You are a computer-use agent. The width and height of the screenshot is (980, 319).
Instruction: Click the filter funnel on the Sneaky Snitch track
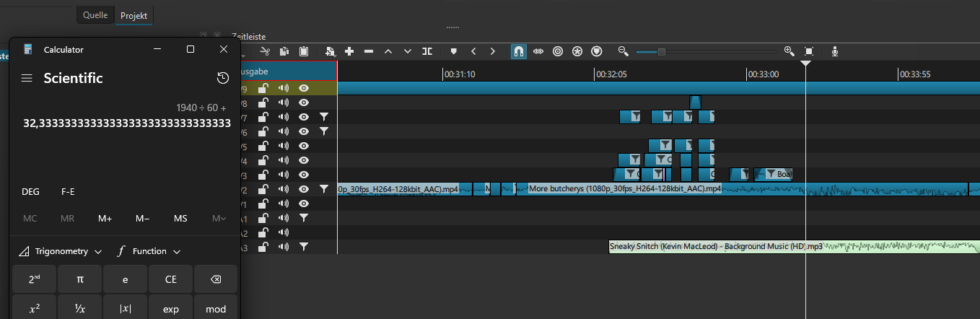tap(304, 247)
